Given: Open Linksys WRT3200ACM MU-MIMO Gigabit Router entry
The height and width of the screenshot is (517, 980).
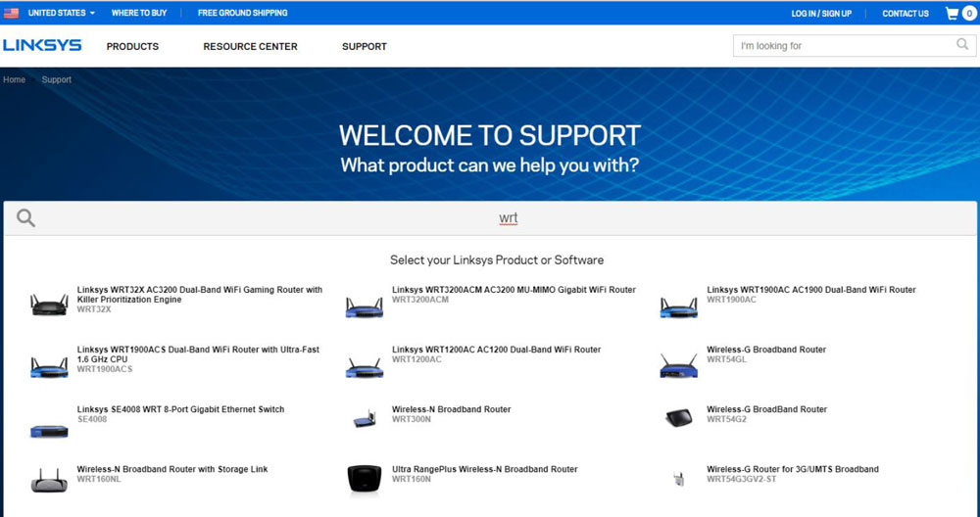Looking at the screenshot, I should pos(514,290).
